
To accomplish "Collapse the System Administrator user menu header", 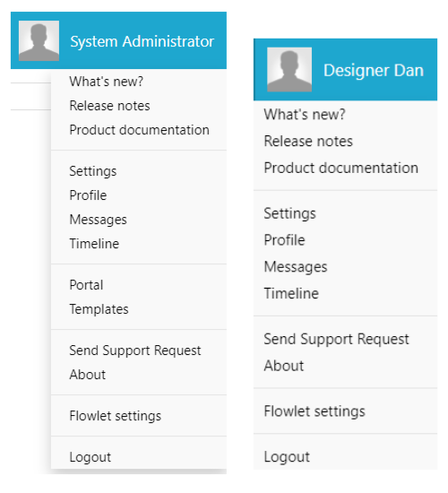I will pyautogui.click(x=118, y=40).
